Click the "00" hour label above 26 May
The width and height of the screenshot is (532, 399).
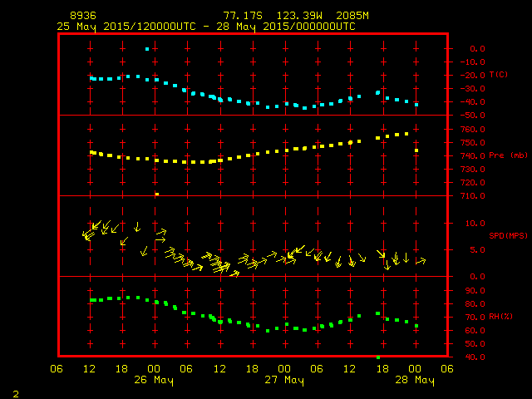[154, 369]
